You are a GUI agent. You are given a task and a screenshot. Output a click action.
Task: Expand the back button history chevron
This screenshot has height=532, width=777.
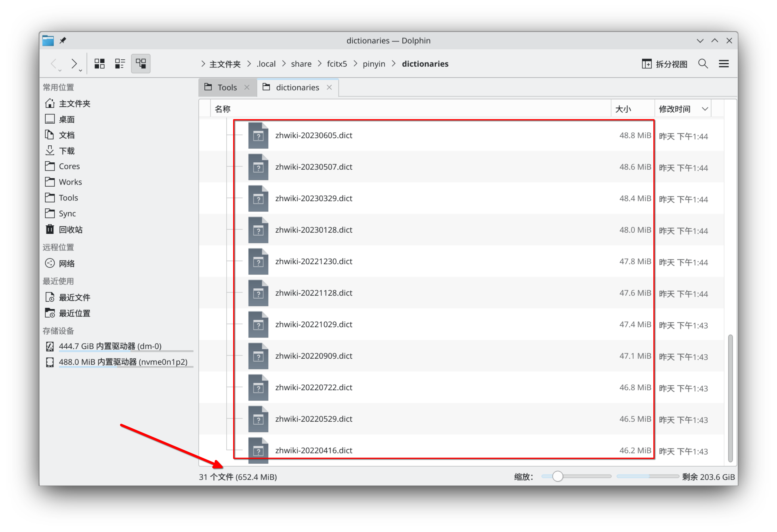(60, 70)
